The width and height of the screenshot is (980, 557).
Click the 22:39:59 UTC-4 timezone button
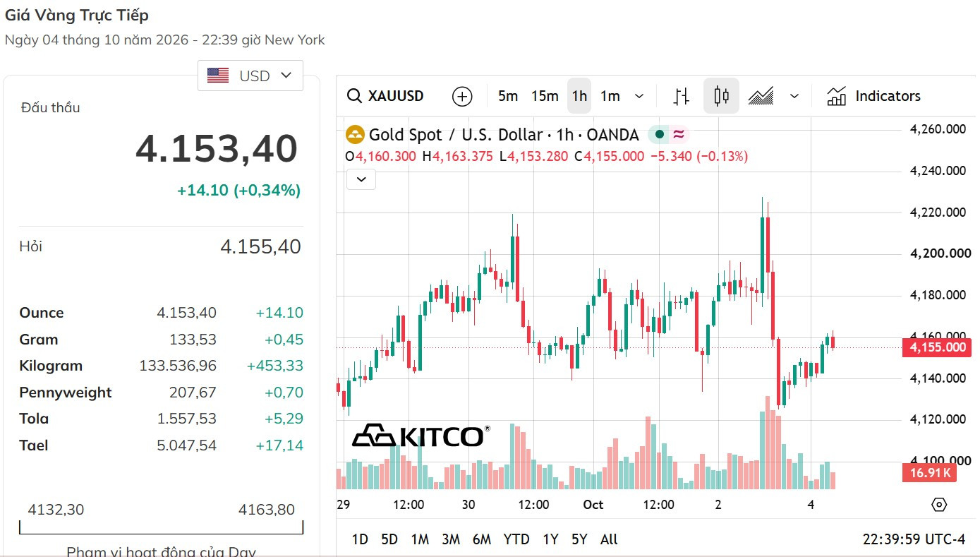[x=914, y=539]
